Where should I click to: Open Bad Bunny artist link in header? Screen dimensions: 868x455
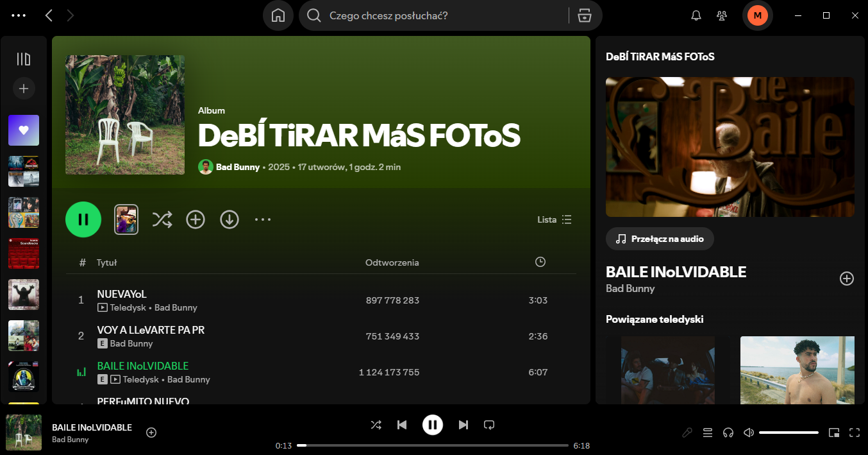click(x=237, y=167)
